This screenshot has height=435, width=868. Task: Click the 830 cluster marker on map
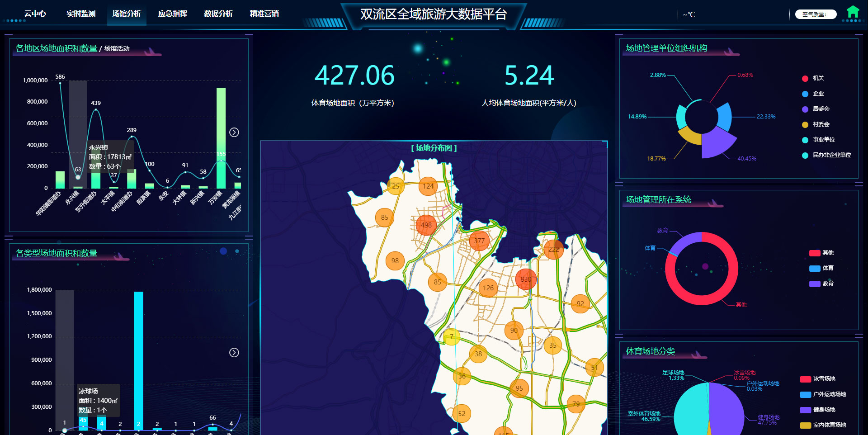(526, 279)
